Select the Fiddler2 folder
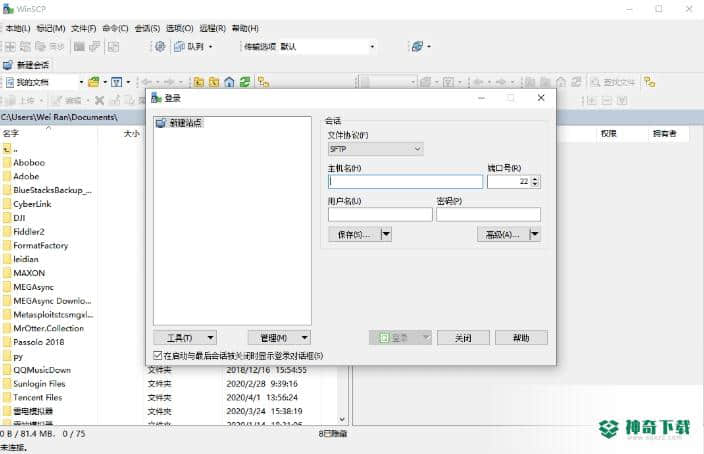704x454 pixels. [x=29, y=232]
